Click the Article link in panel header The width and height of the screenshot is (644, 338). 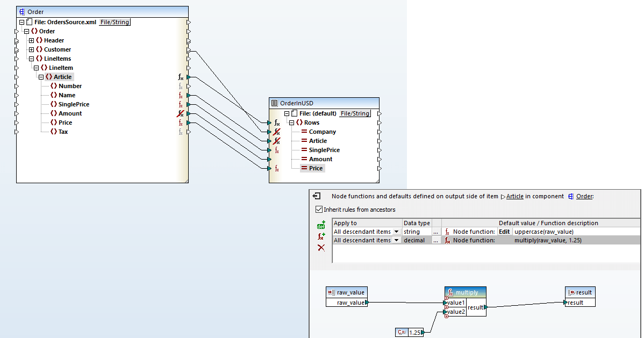pos(514,197)
